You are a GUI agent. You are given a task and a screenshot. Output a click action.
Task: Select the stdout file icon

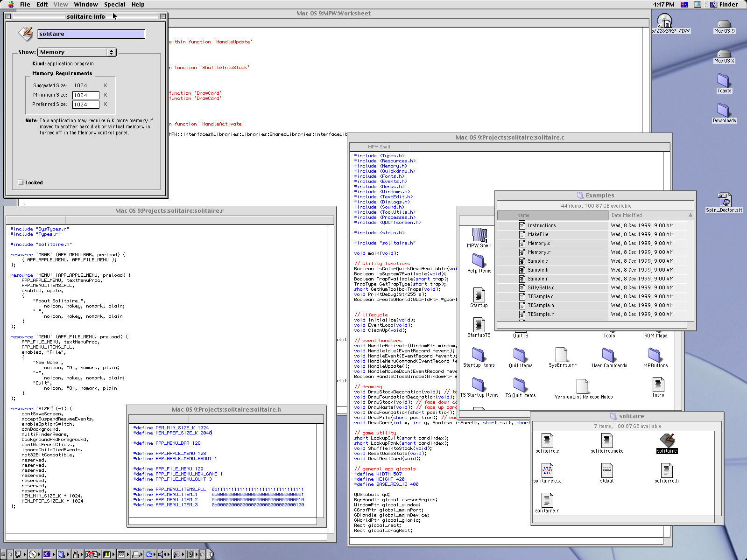[607, 470]
